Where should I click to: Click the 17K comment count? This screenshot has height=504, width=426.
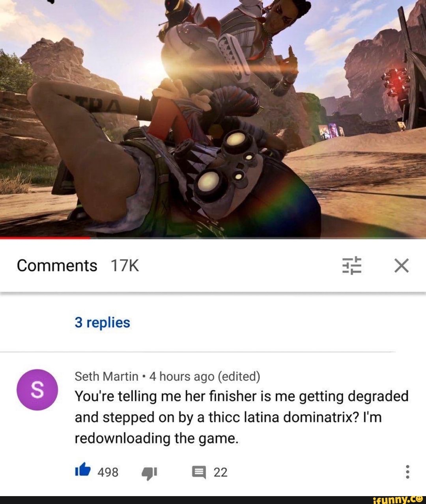pyautogui.click(x=125, y=266)
